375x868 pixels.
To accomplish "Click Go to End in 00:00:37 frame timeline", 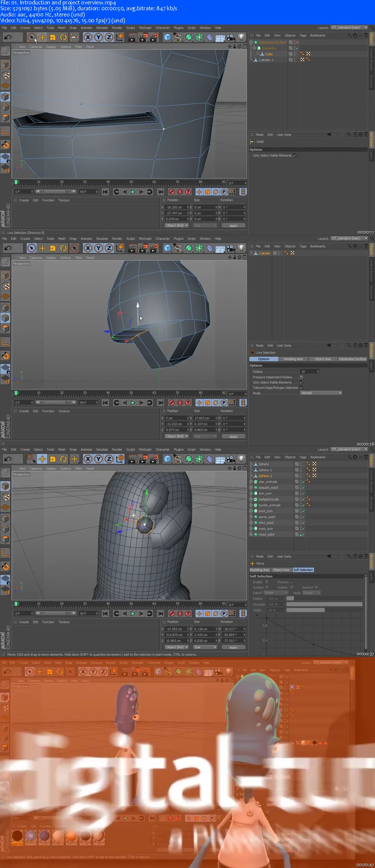I will point(160,614).
